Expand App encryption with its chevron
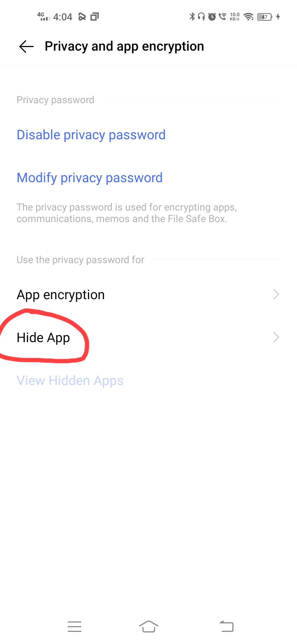Image resolution: width=297 pixels, height=644 pixels. point(276,294)
